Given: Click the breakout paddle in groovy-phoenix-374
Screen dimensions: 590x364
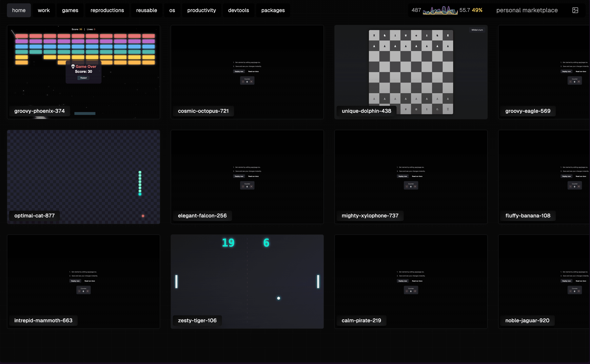Looking at the screenshot, I should coord(85,113).
